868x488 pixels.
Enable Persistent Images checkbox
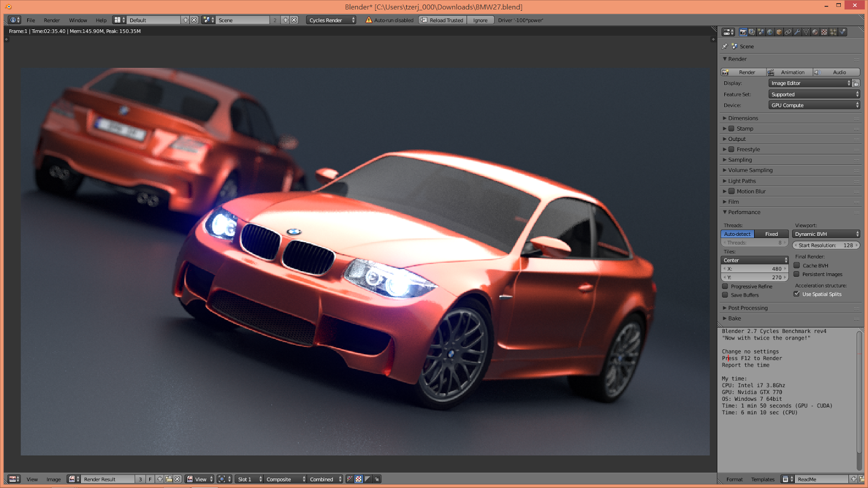coord(797,274)
